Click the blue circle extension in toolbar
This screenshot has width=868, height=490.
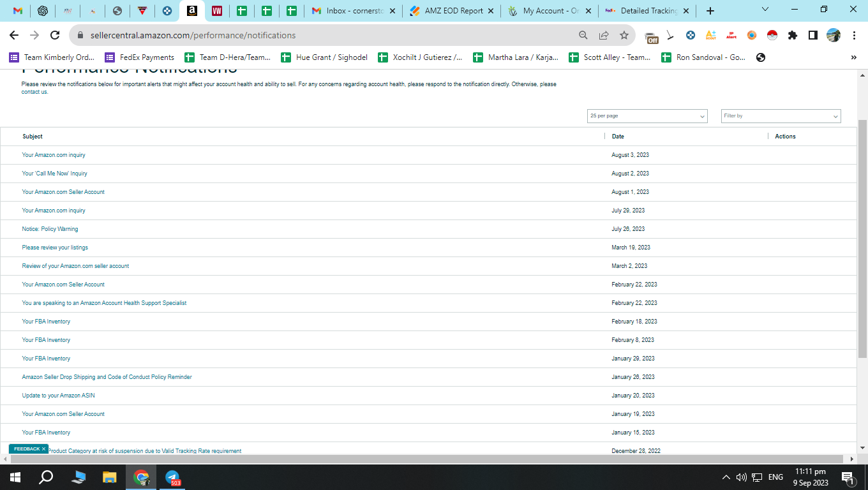691,35
